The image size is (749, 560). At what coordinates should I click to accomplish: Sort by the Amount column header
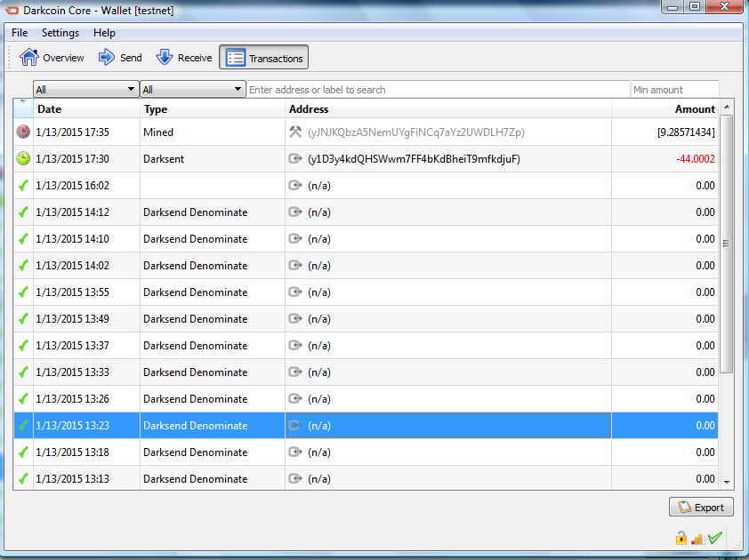[664, 108]
